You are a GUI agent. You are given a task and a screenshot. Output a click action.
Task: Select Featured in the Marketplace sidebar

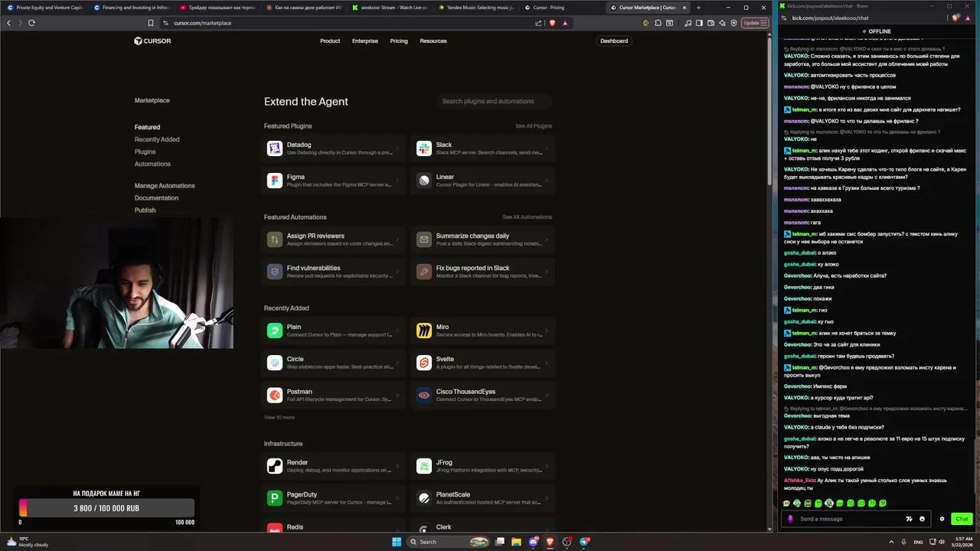(147, 127)
